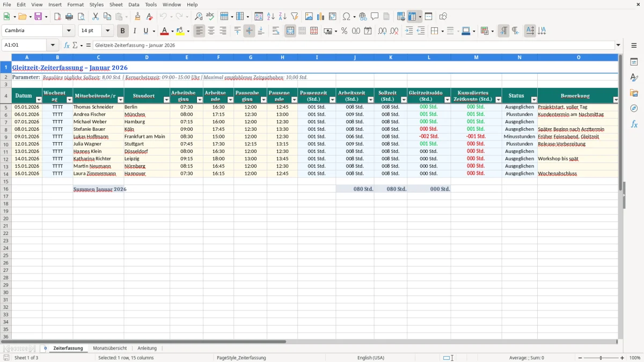Open the font name Cambria dropdown

69,31
